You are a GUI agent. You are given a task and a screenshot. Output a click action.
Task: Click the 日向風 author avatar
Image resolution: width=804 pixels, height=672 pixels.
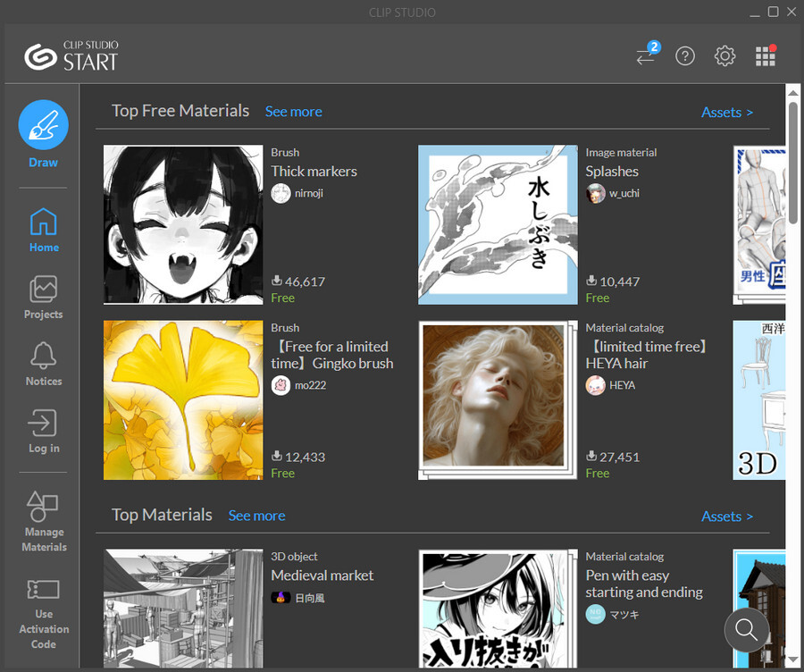tap(281, 598)
